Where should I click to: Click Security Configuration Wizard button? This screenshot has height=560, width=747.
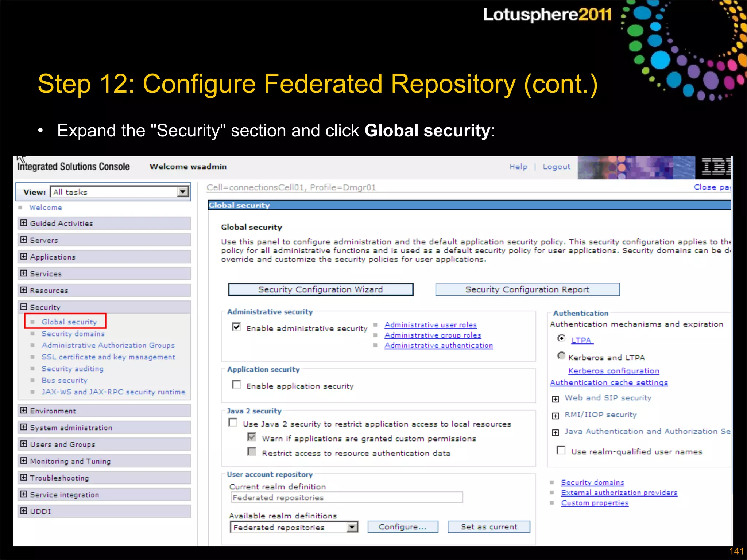(321, 289)
